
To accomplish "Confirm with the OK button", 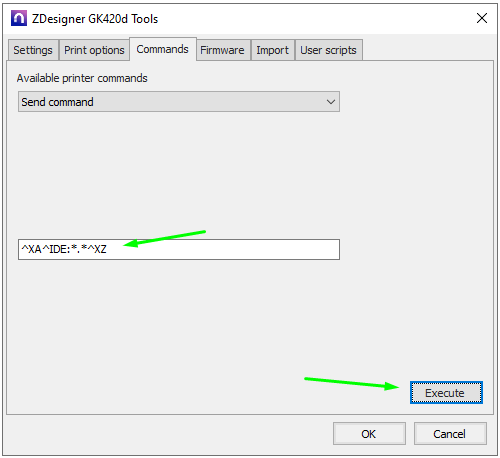I will (369, 434).
